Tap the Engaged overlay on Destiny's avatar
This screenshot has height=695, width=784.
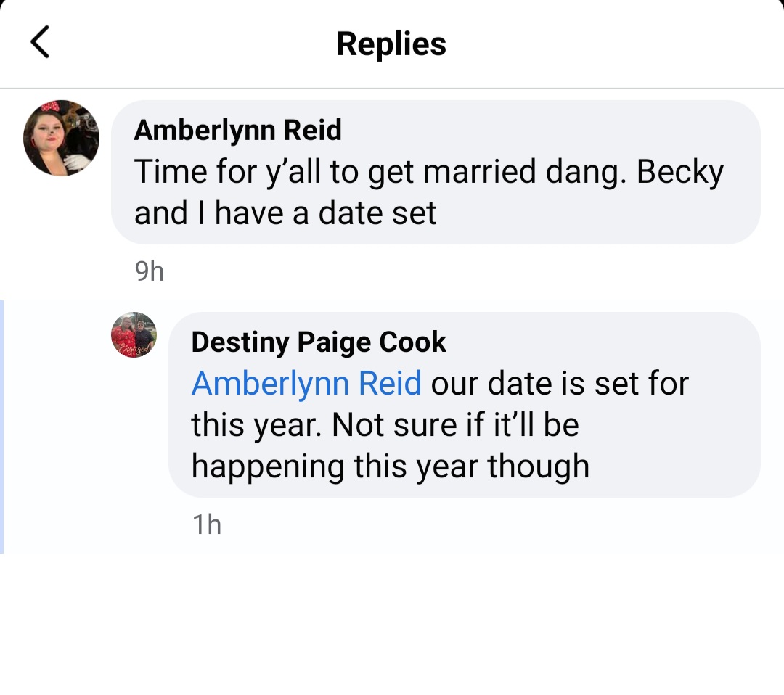click(x=136, y=349)
